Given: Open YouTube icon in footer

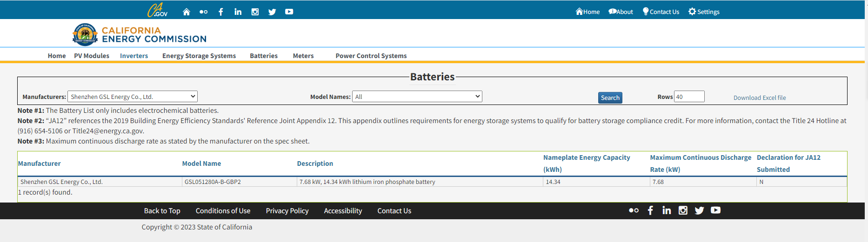Looking at the screenshot, I should (715, 210).
